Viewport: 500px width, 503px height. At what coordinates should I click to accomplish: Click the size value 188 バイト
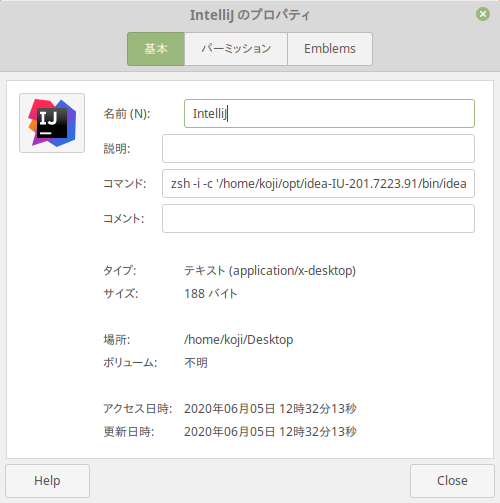tap(211, 294)
